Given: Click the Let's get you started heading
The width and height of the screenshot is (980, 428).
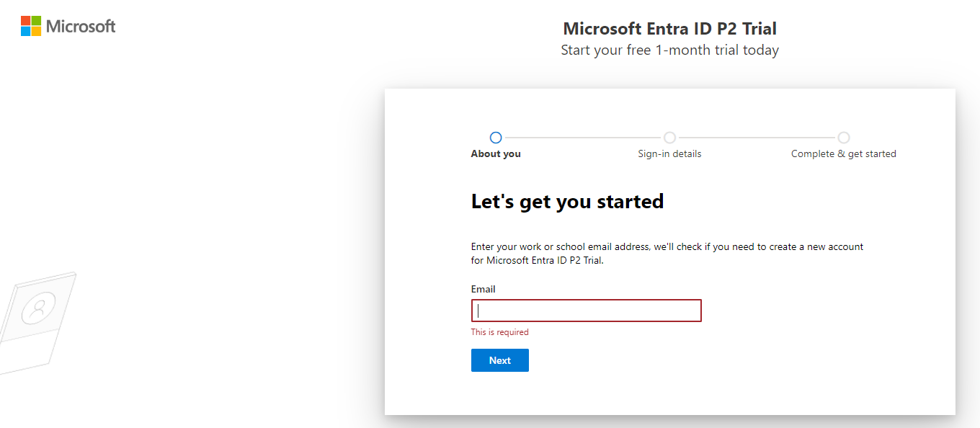Looking at the screenshot, I should [x=567, y=201].
